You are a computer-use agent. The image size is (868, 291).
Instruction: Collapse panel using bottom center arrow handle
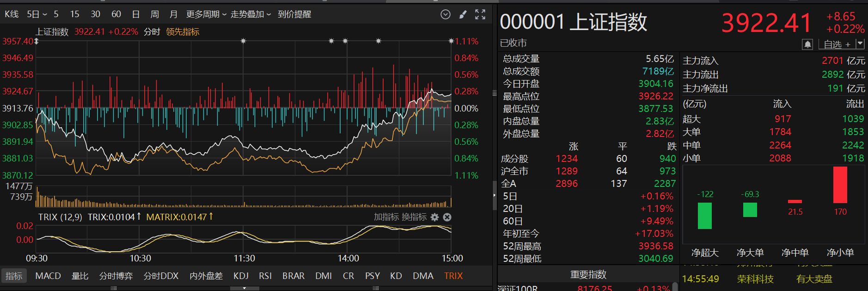point(245,288)
